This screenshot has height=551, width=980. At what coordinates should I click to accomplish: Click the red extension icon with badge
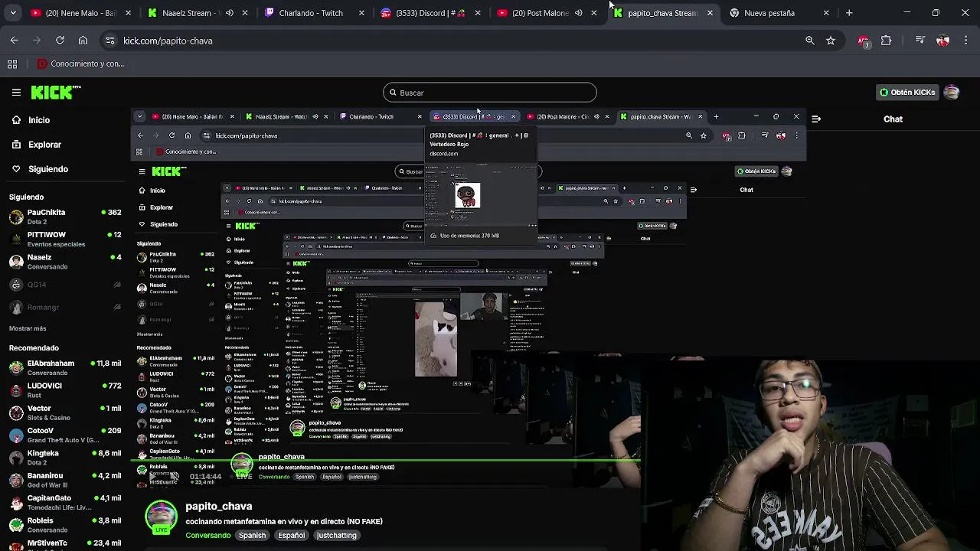864,41
